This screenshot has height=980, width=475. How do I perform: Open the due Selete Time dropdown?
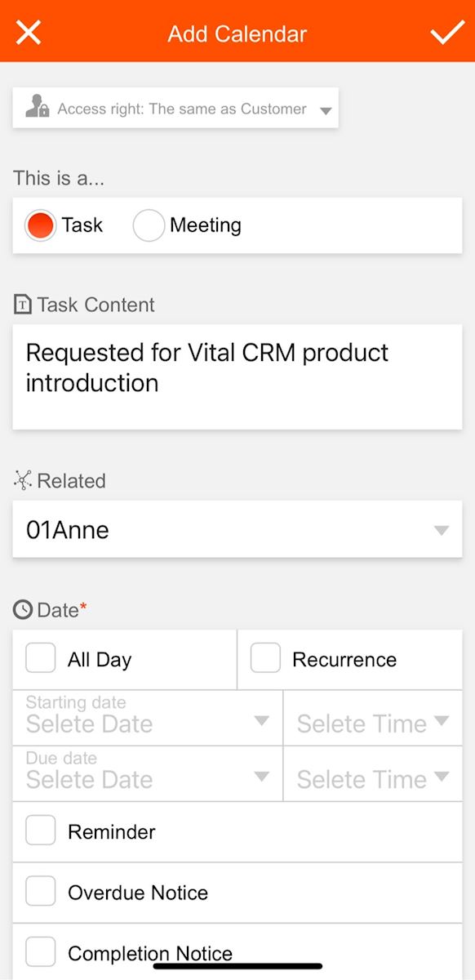click(373, 773)
